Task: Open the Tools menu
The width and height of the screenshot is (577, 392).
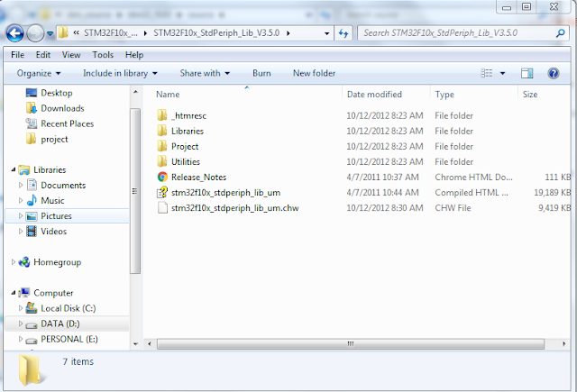Action: (103, 55)
